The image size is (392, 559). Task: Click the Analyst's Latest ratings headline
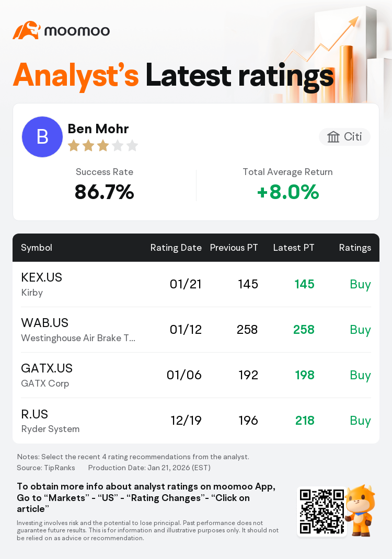tap(174, 76)
